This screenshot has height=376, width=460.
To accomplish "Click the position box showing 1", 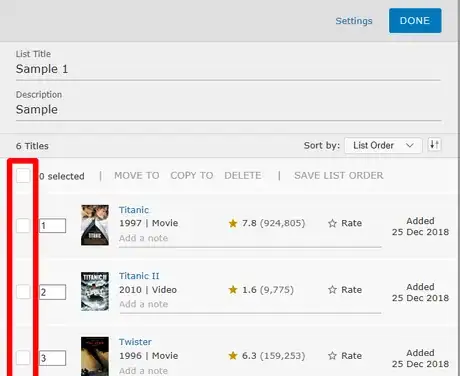I will point(52,226).
